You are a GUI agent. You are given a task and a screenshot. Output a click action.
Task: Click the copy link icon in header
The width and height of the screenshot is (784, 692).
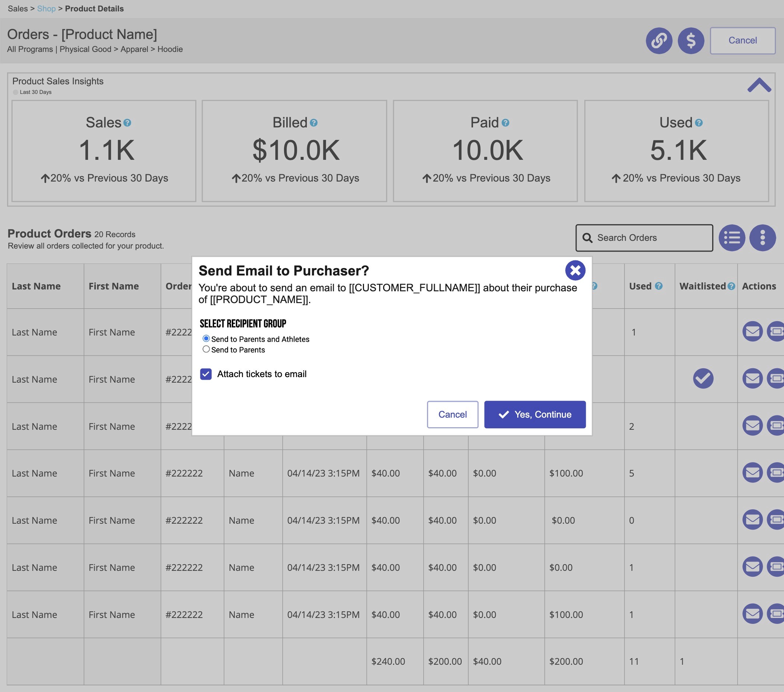(x=659, y=40)
